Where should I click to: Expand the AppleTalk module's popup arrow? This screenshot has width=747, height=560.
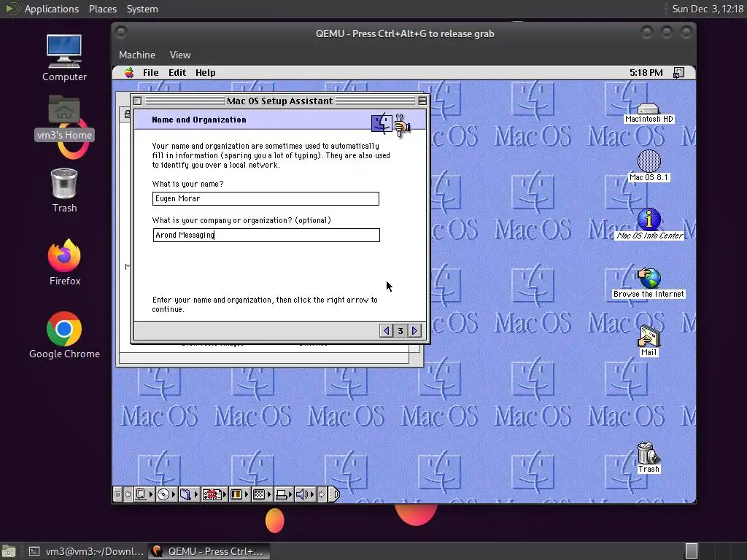click(151, 494)
